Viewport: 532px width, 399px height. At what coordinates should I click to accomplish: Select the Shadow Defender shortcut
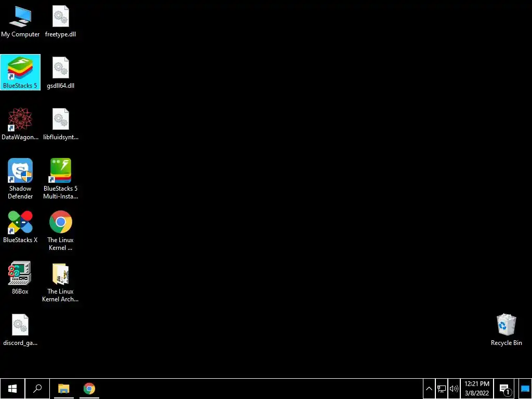(20, 179)
